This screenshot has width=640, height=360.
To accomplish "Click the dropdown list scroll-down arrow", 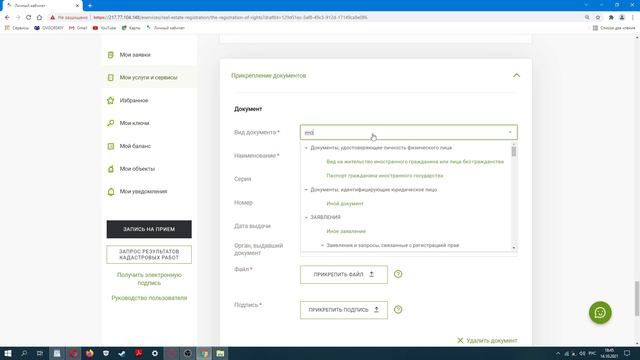I will pos(513,248).
